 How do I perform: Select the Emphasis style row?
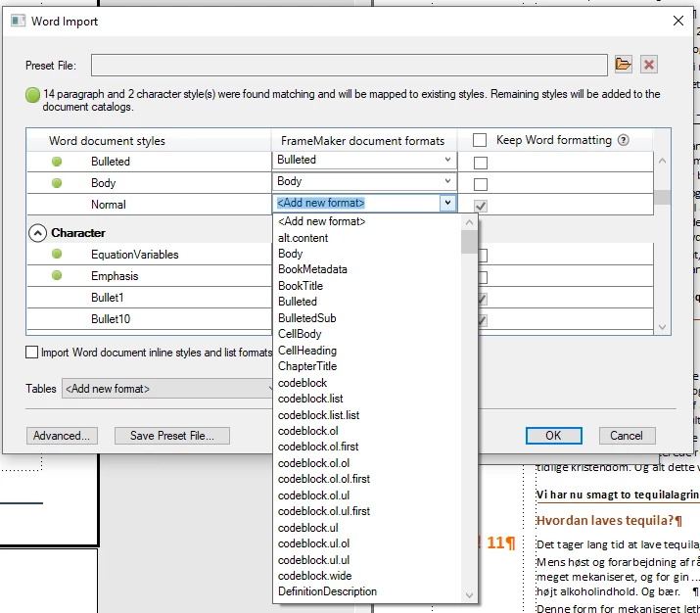click(149, 276)
